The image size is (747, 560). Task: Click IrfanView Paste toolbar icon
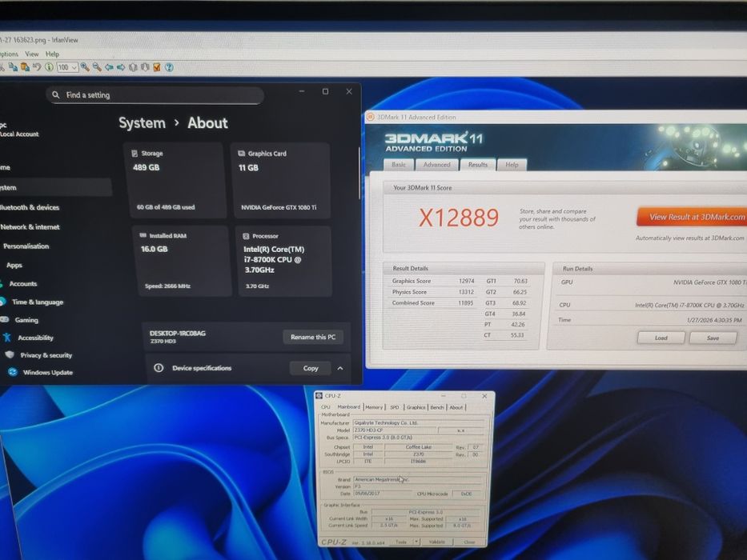tap(25, 67)
